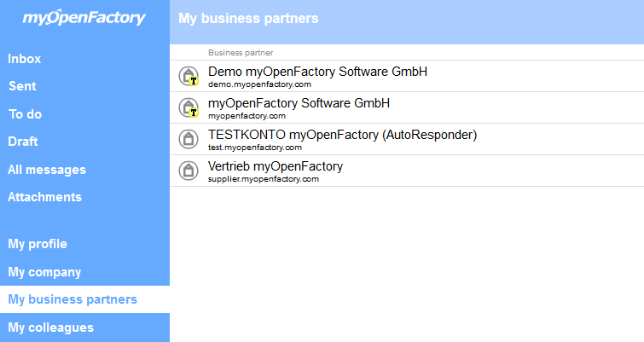
Task: Click the Business partner column header
Action: click(x=241, y=53)
